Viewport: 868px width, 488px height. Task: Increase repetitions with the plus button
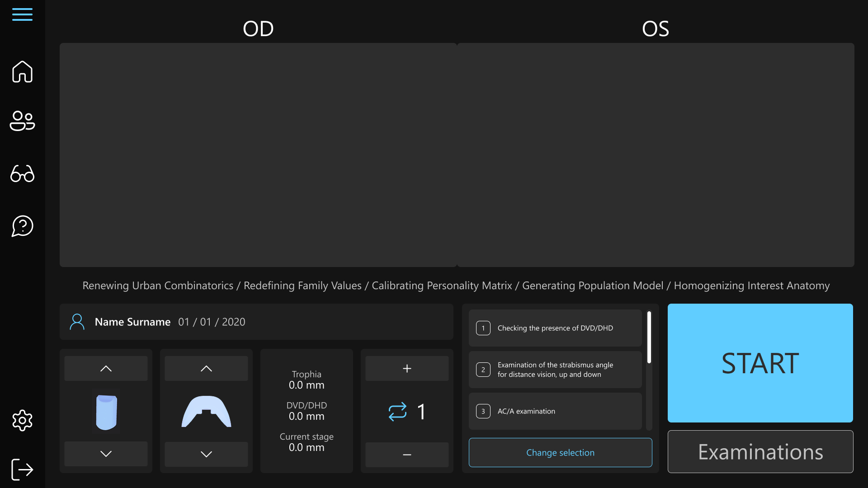click(x=407, y=369)
